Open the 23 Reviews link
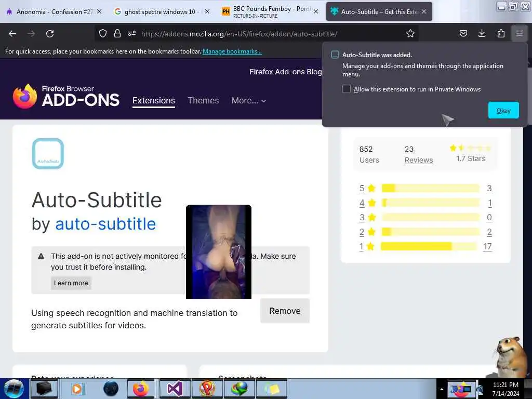This screenshot has width=532, height=399. [419, 155]
